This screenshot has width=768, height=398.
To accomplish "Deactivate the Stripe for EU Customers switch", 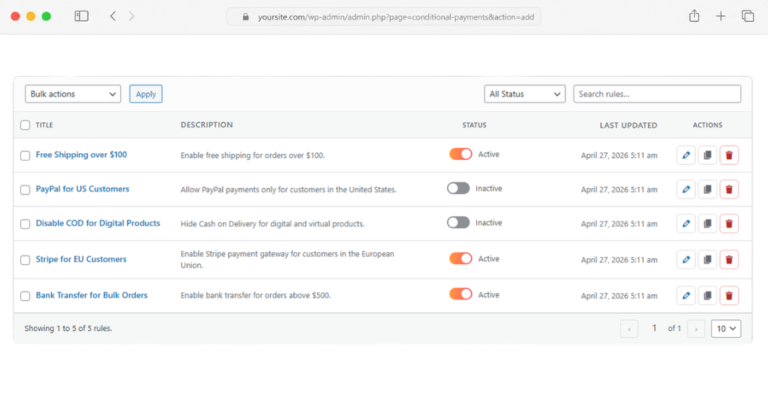I will [460, 258].
